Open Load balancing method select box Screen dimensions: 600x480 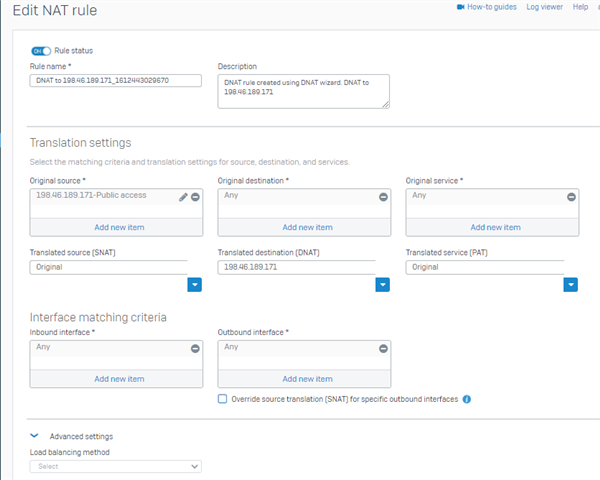click(116, 466)
